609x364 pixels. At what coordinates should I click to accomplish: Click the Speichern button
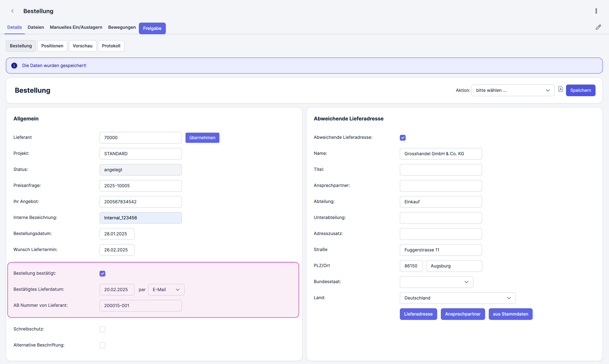[580, 90]
